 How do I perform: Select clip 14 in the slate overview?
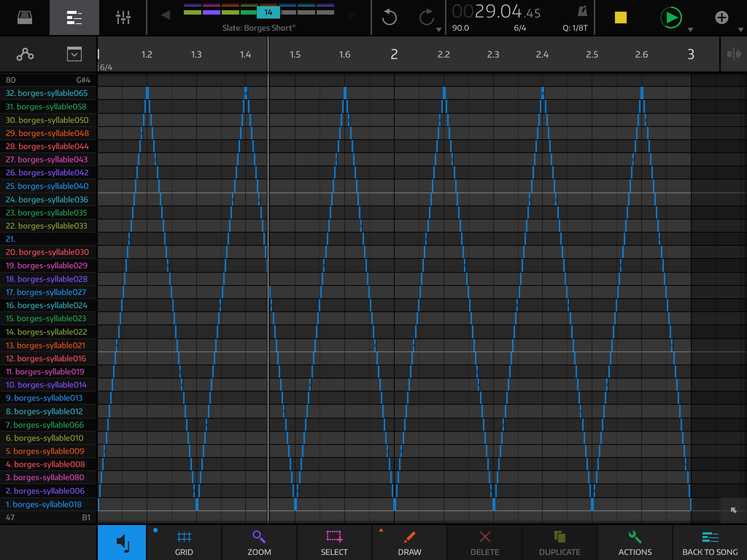[x=268, y=12]
